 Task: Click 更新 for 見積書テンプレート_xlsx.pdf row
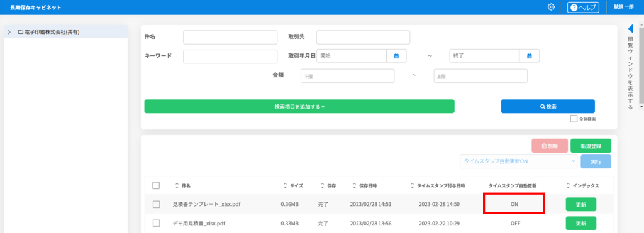[580, 204]
